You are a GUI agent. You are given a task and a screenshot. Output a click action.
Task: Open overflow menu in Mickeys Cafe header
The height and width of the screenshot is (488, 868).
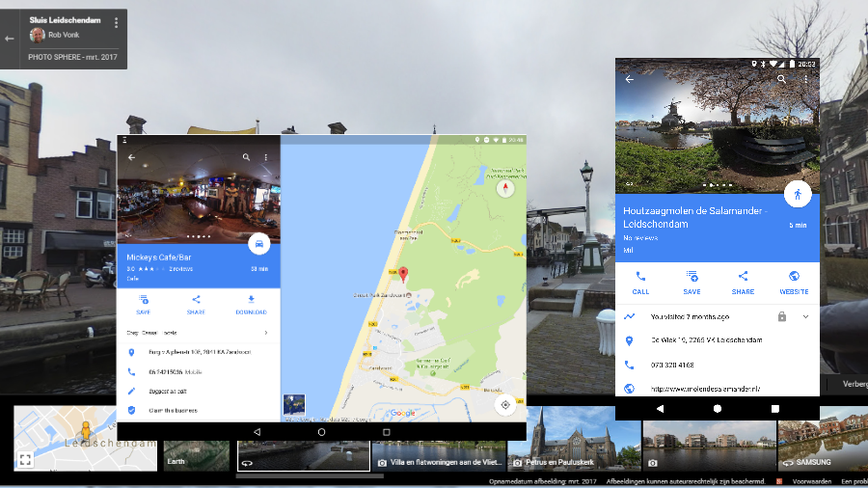[x=266, y=157]
